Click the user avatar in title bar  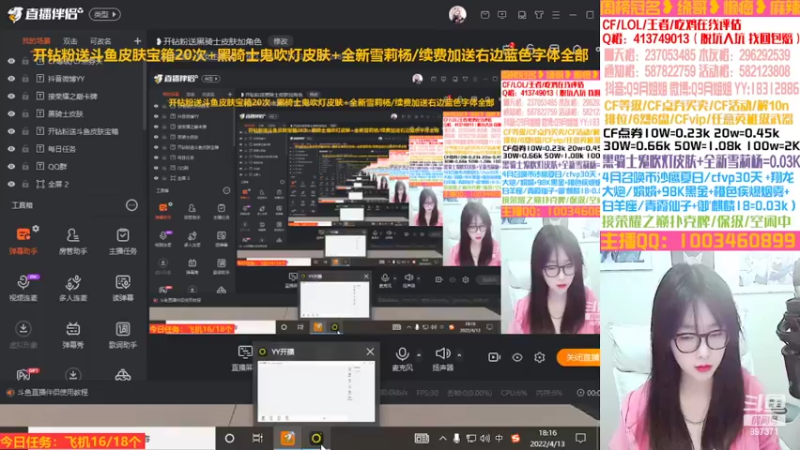pos(457,14)
